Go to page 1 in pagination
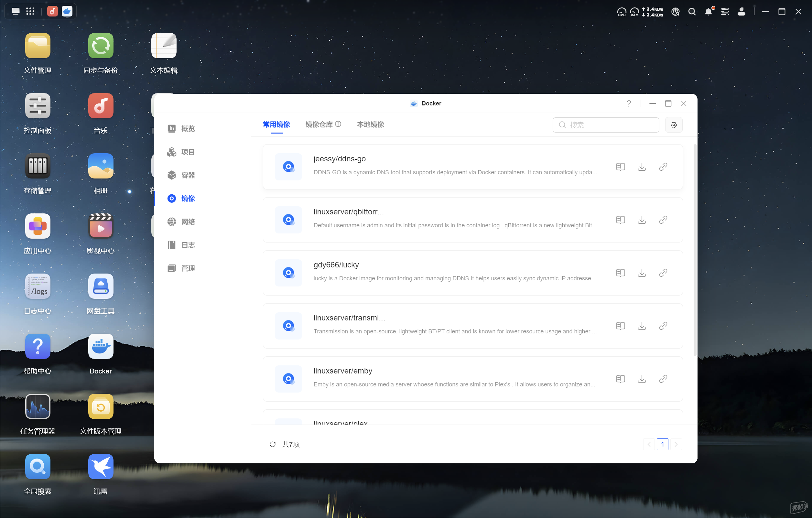Screen dimensions: 812x518 [x=662, y=444]
